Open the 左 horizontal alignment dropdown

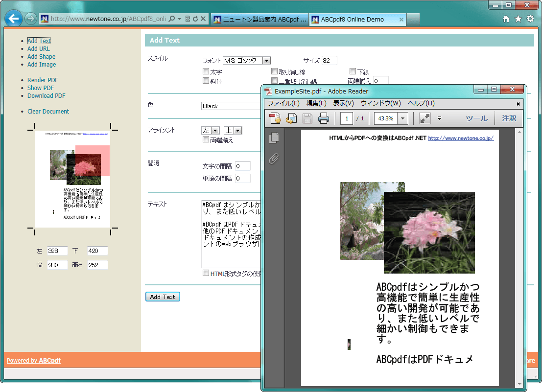(x=211, y=130)
